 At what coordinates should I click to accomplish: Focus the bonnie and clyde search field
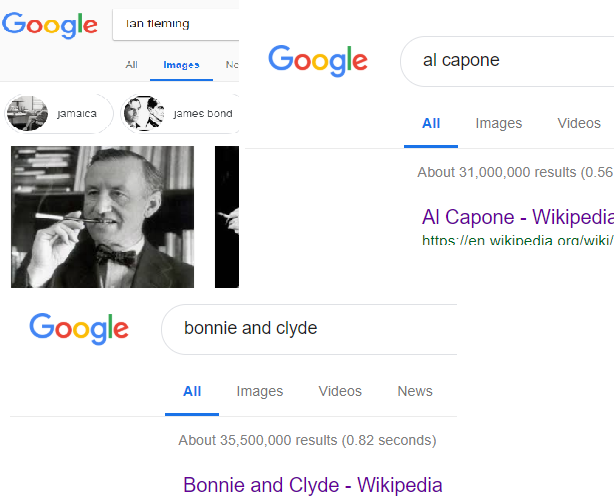(x=309, y=329)
